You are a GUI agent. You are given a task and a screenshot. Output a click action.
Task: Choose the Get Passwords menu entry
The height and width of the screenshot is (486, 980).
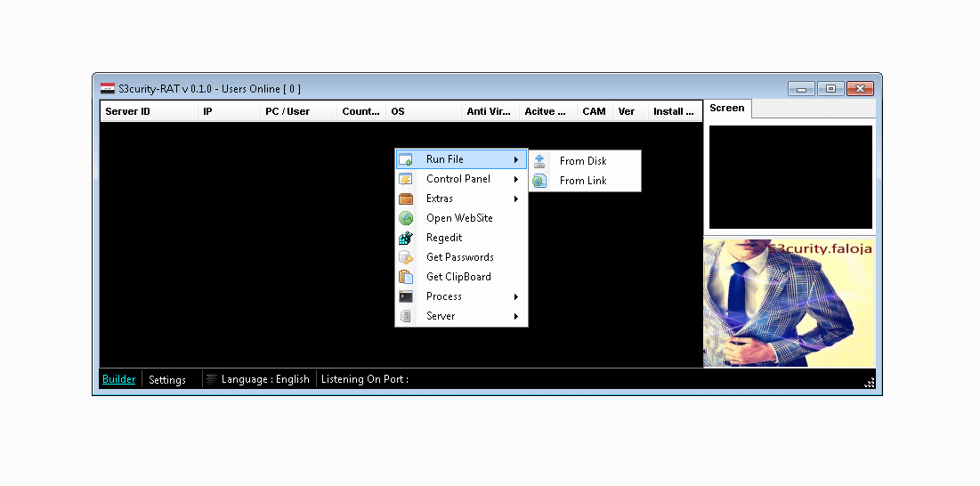tap(459, 257)
